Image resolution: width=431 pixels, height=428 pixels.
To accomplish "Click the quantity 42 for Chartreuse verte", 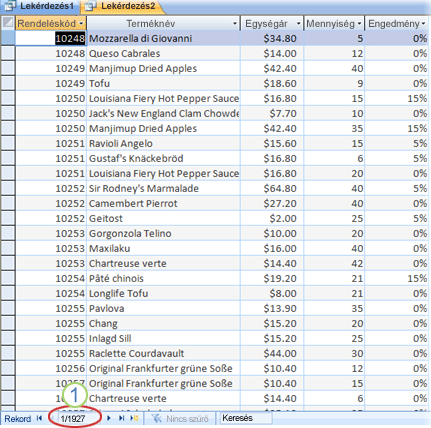I will 334,263.
